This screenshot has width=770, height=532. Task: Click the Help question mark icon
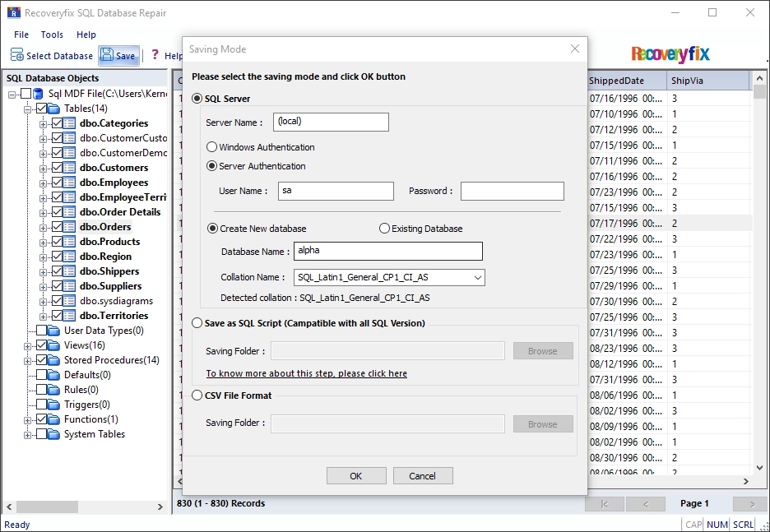click(x=155, y=54)
